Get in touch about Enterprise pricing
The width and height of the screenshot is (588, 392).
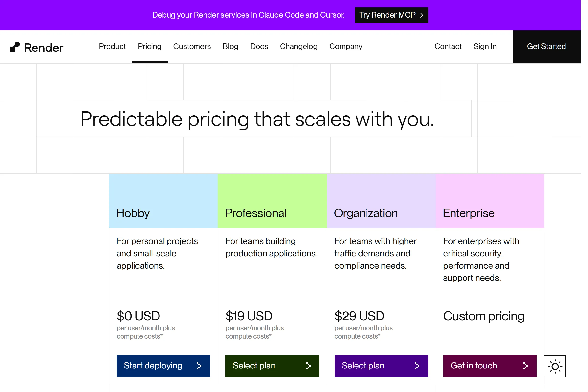490,366
